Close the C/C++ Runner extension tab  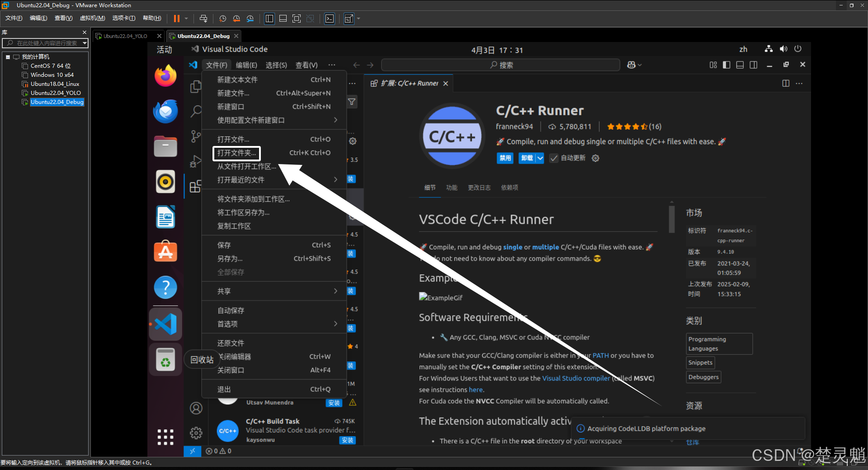click(445, 84)
